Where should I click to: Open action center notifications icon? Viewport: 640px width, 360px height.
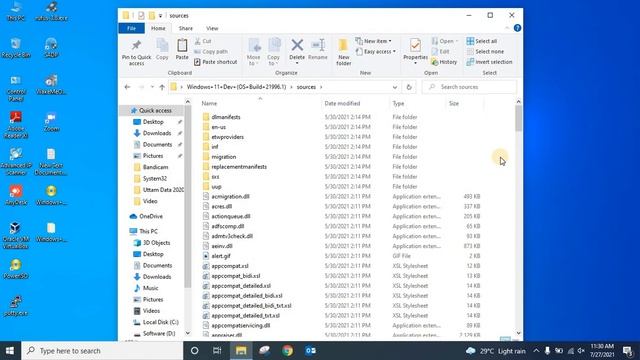point(628,351)
